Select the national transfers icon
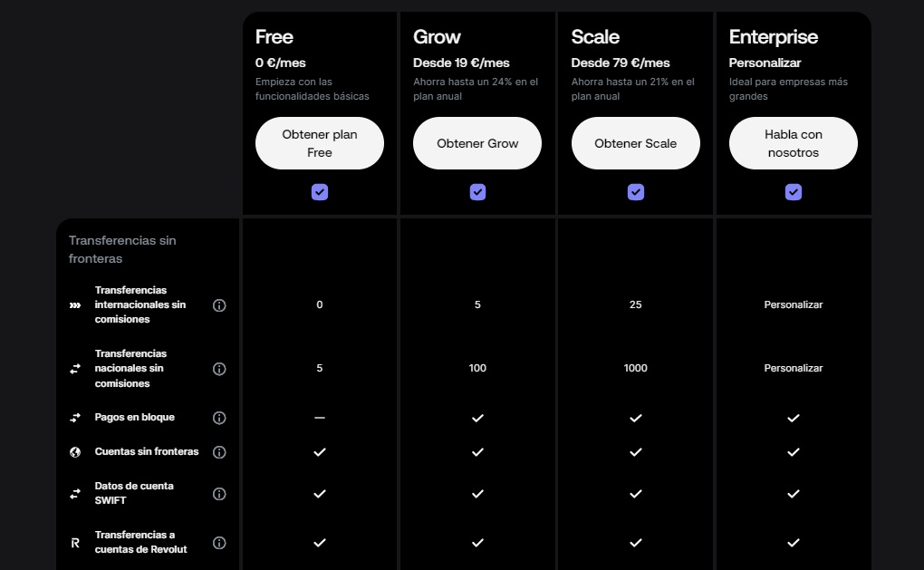 [x=75, y=369]
